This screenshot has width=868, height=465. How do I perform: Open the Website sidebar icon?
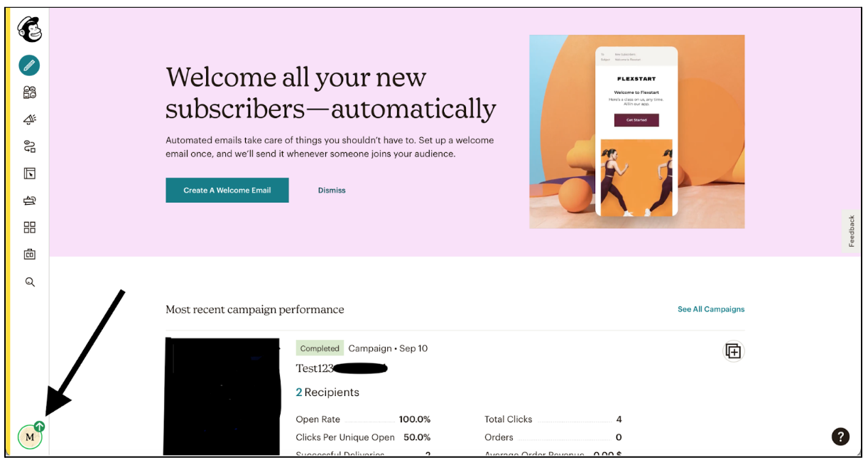[x=29, y=173]
